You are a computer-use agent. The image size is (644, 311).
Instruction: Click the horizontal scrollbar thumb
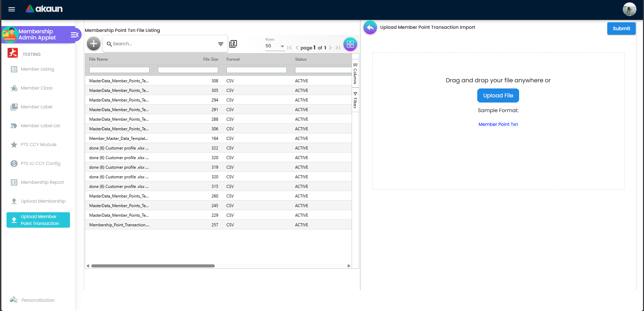point(153,266)
